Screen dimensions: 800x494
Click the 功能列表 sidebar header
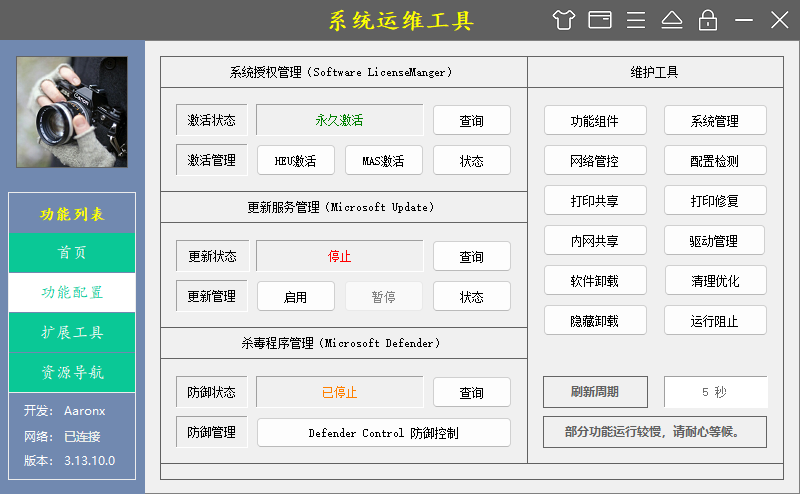coord(72,214)
